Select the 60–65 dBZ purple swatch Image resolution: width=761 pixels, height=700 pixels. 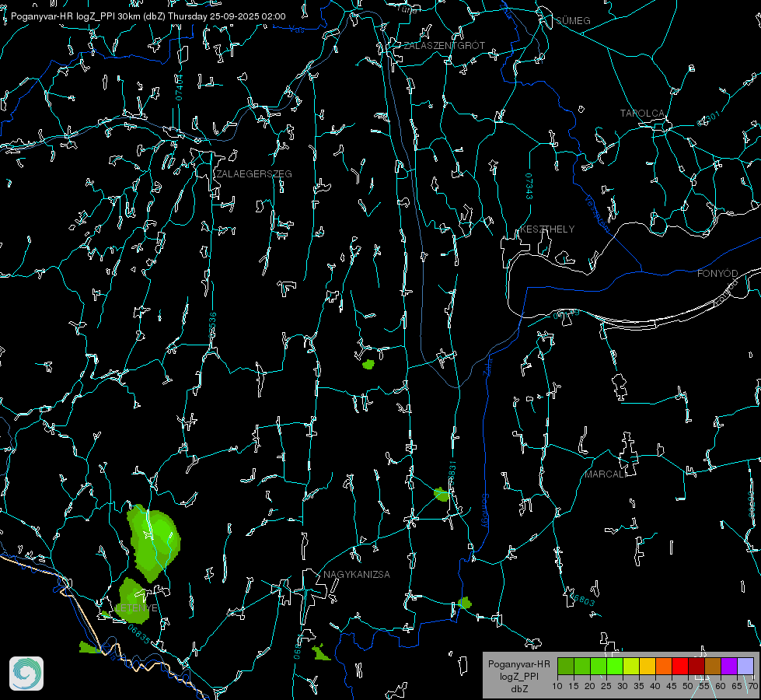click(x=729, y=666)
